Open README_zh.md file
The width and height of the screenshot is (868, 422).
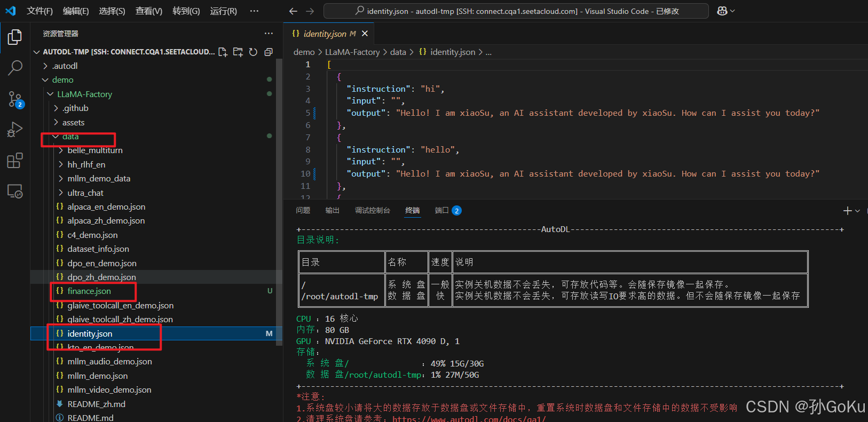[x=96, y=404]
